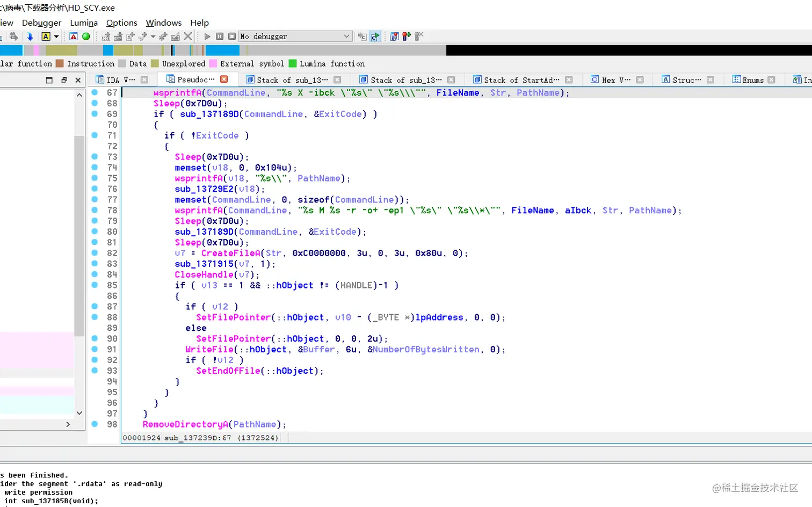812x507 pixels.
Task: Click the left panel's horizontal scroll right arrow
Action: 68,424
